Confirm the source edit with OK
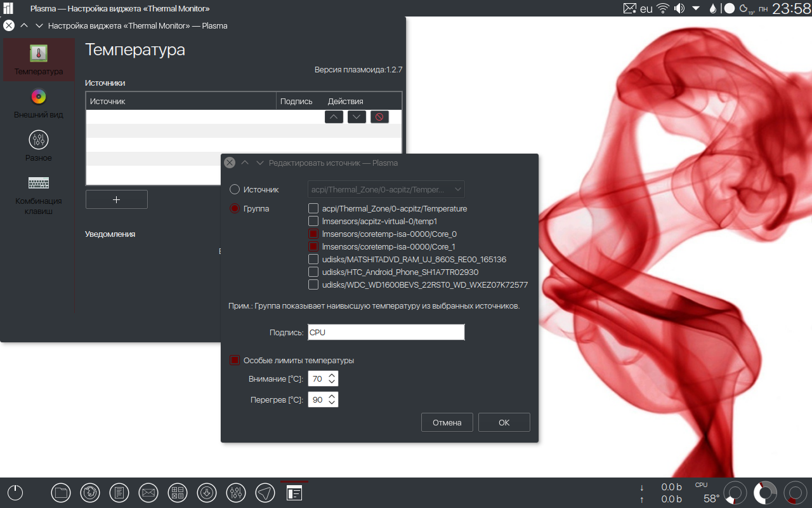The width and height of the screenshot is (812, 508). click(x=504, y=422)
